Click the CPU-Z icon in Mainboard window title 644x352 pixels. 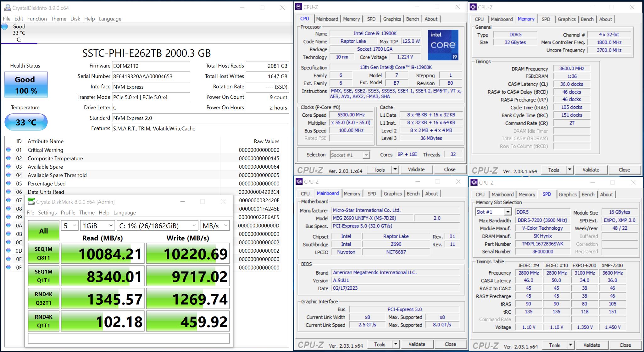pos(299,182)
